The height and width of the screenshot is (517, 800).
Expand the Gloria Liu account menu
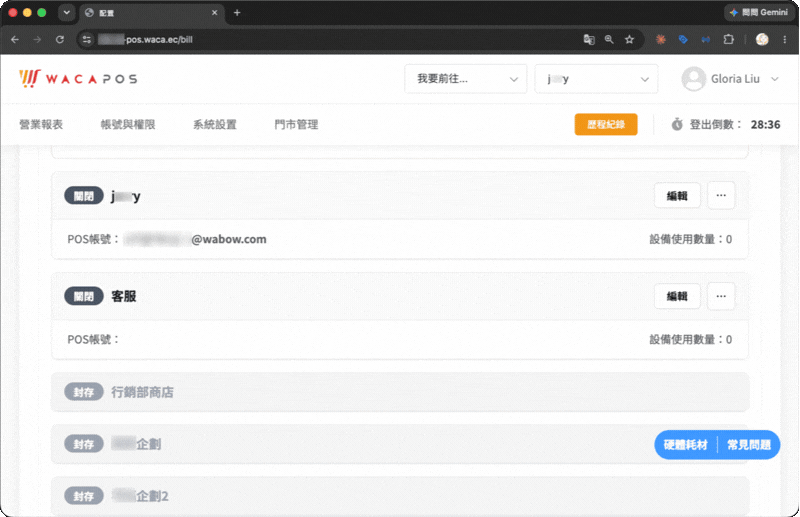click(x=774, y=79)
